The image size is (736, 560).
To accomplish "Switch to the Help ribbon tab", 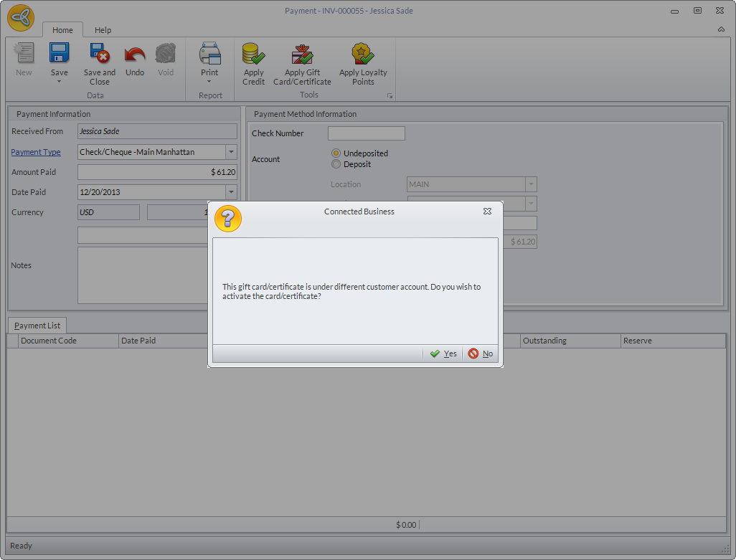I will pyautogui.click(x=103, y=30).
